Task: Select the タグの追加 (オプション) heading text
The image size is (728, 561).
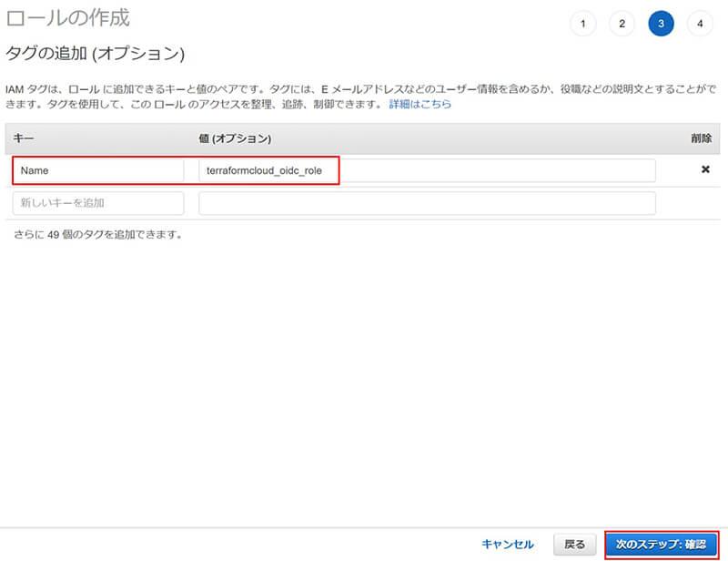Action: point(96,54)
